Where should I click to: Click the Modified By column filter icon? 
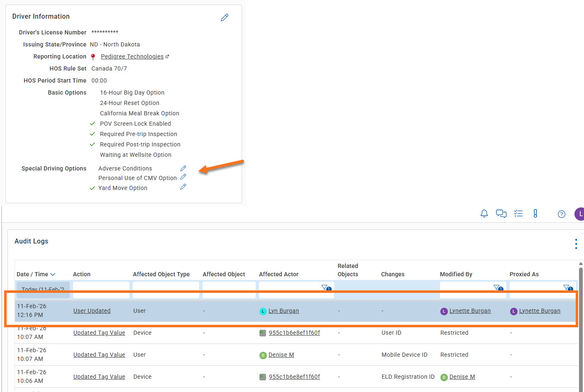pos(498,287)
